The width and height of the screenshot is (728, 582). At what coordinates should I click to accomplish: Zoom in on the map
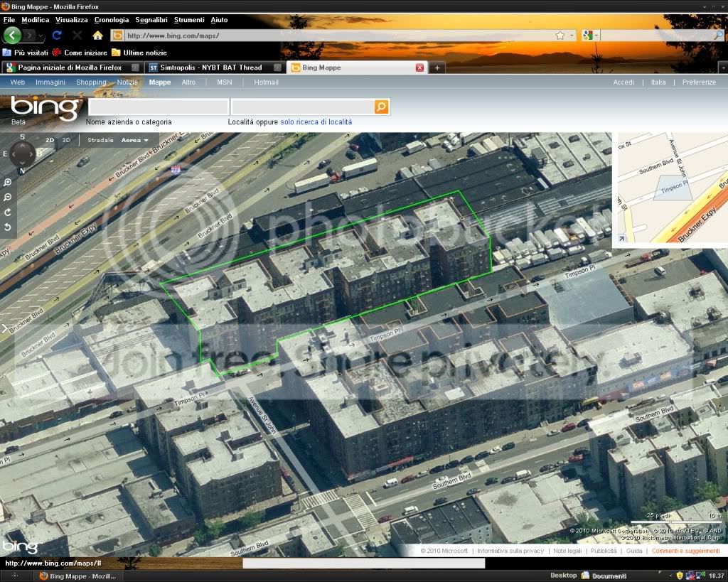pos(8,183)
